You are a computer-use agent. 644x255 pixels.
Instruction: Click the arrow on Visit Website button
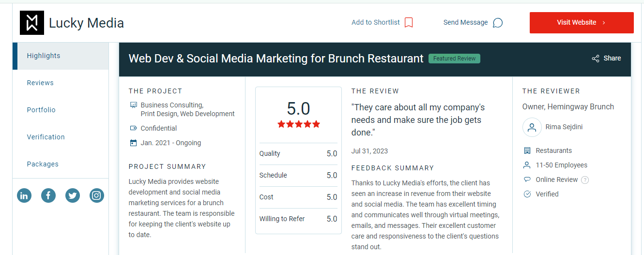pyautogui.click(x=604, y=23)
